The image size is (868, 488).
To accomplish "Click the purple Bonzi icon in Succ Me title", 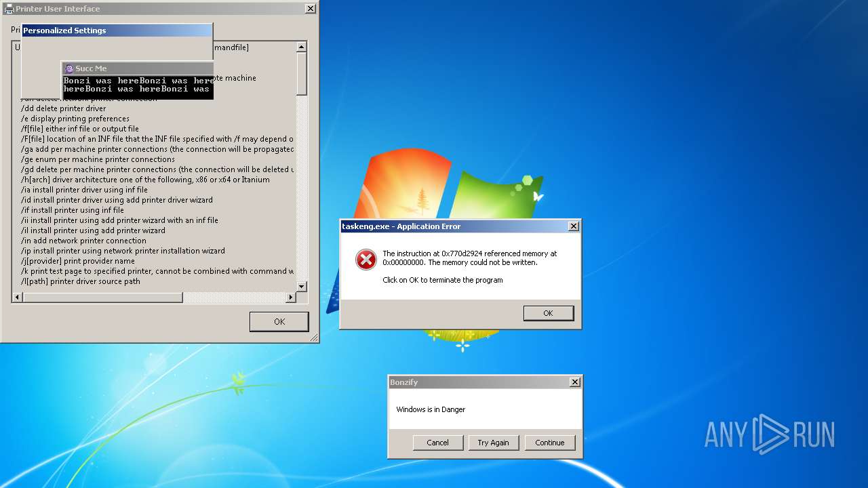I will tap(68, 68).
